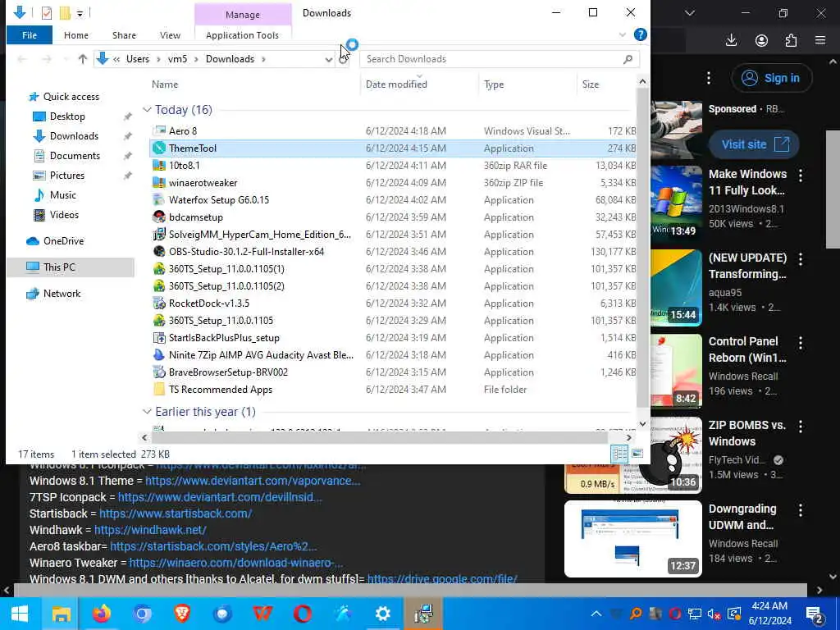Select TS Recommended Apps folder

tap(220, 390)
